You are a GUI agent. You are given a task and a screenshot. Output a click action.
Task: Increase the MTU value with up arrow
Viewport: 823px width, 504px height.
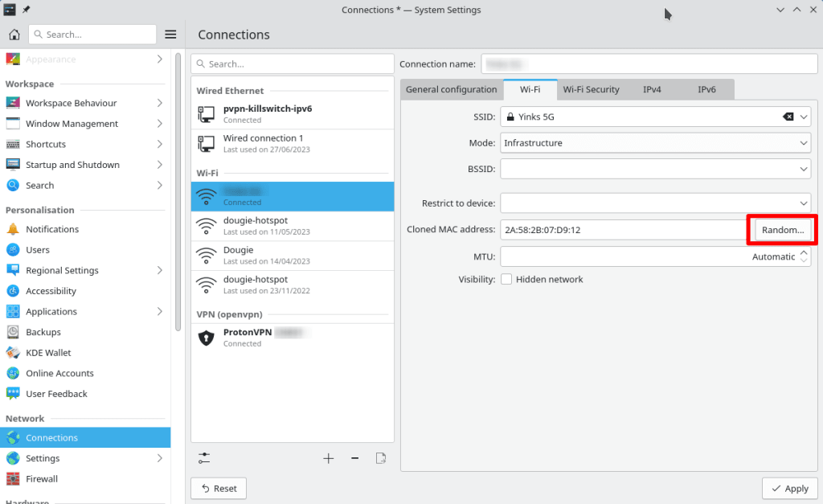click(804, 252)
